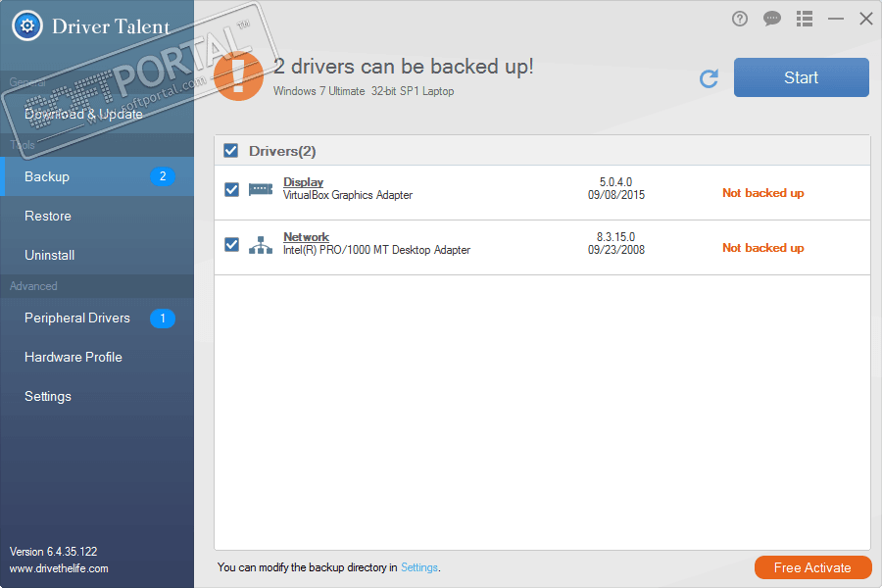The image size is (882, 588).
Task: Toggle the Drivers(2) select-all checkbox
Action: click(230, 150)
